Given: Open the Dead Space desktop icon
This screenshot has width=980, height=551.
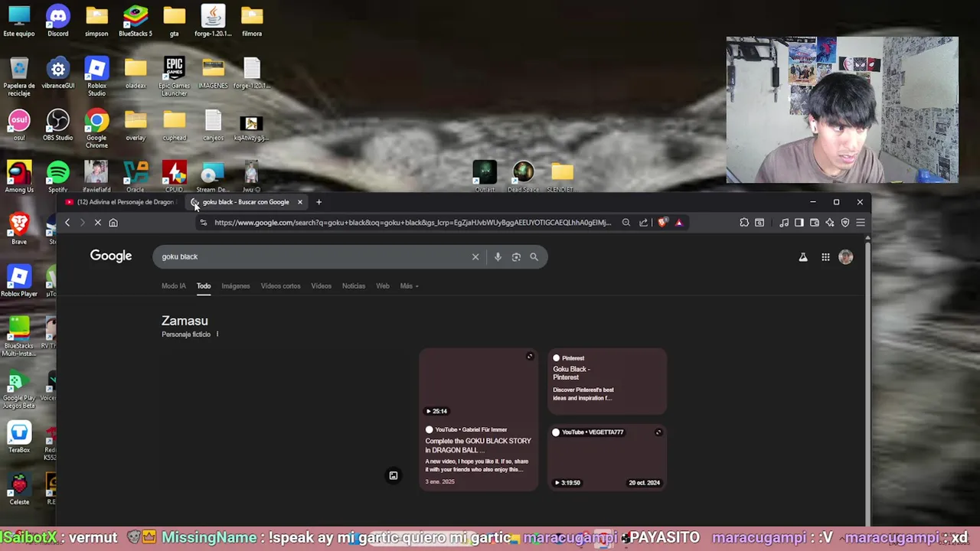Looking at the screenshot, I should pos(524,178).
